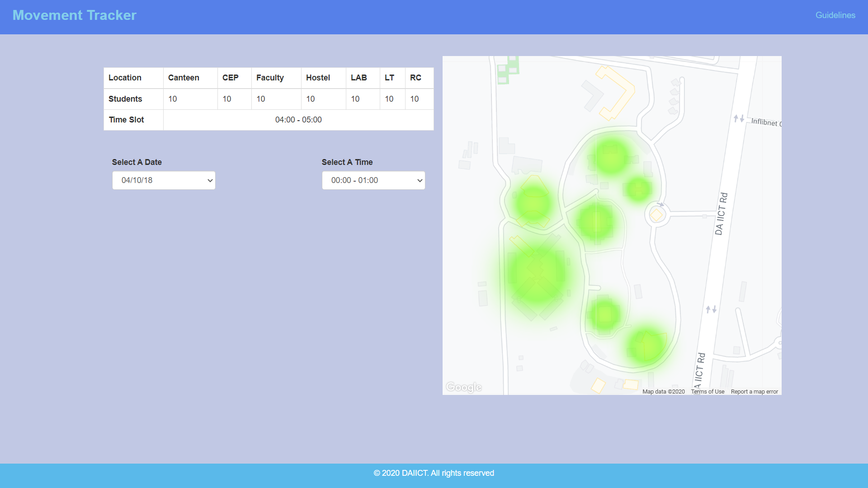
Task: Open the map Terms of Use
Action: point(708,392)
